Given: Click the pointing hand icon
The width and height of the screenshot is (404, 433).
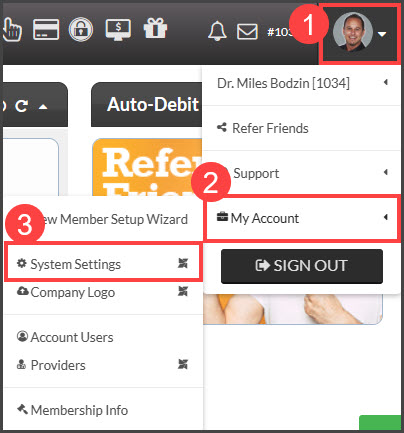Looking at the screenshot, I should (12, 29).
